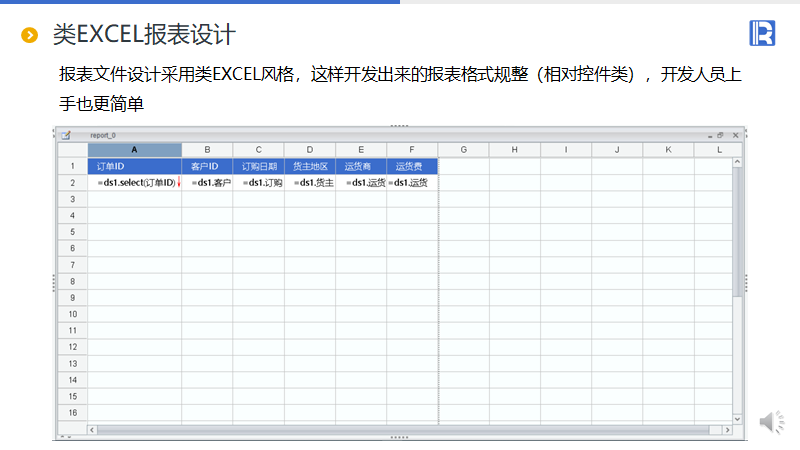Close the report_0 window
The height and width of the screenshot is (450, 800).
point(735,135)
